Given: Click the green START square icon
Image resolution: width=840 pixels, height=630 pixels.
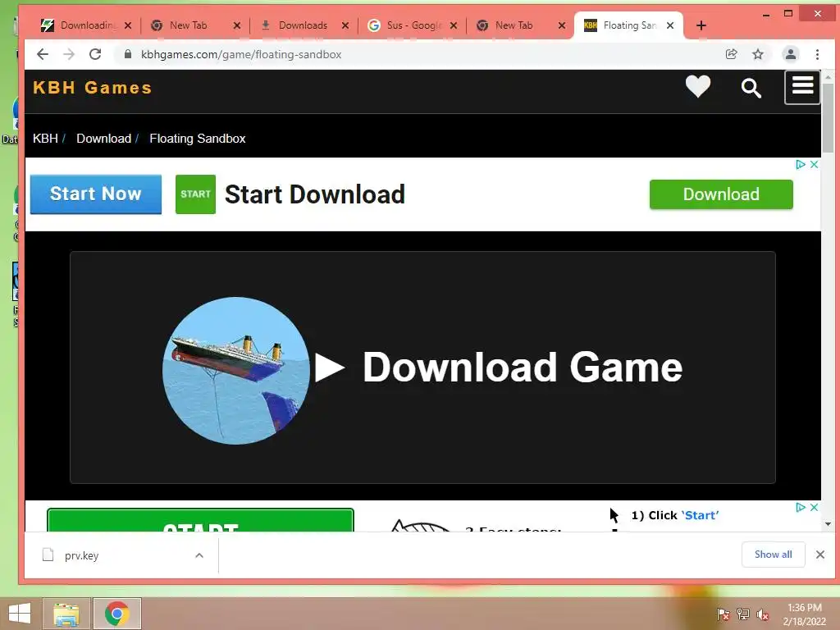Looking at the screenshot, I should coord(195,194).
